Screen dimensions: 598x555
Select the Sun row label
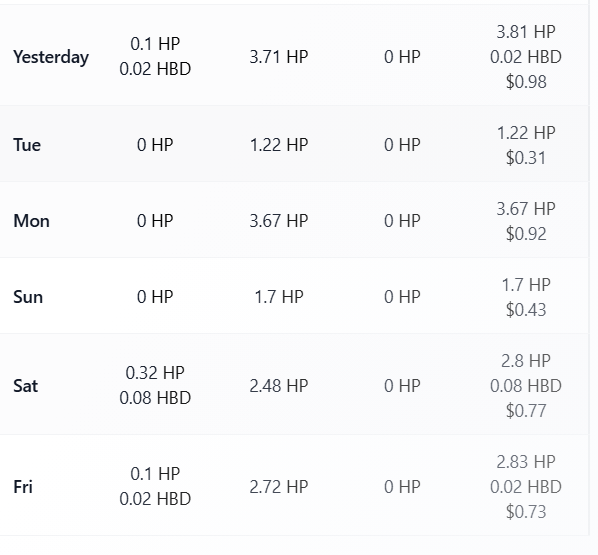28,297
